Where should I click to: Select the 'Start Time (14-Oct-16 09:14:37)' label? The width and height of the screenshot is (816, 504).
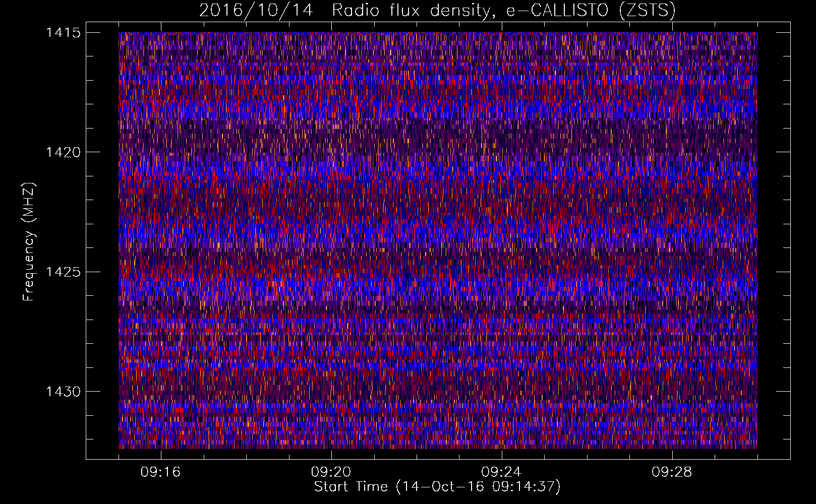(437, 487)
